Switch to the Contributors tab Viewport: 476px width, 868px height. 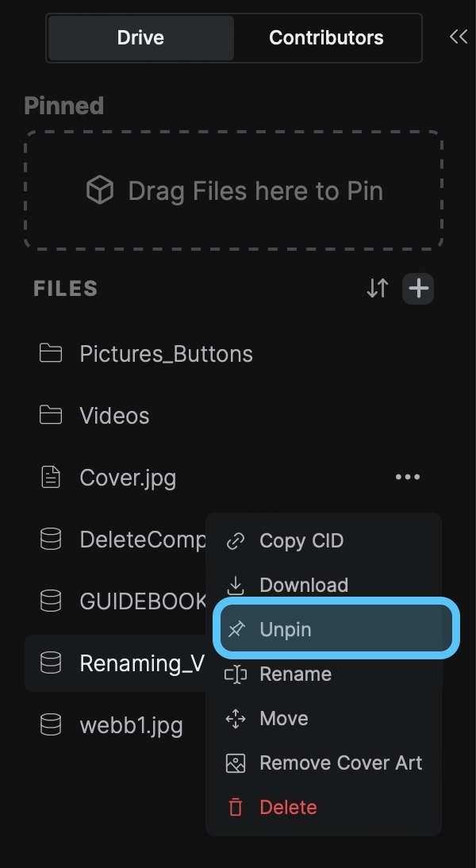click(326, 37)
